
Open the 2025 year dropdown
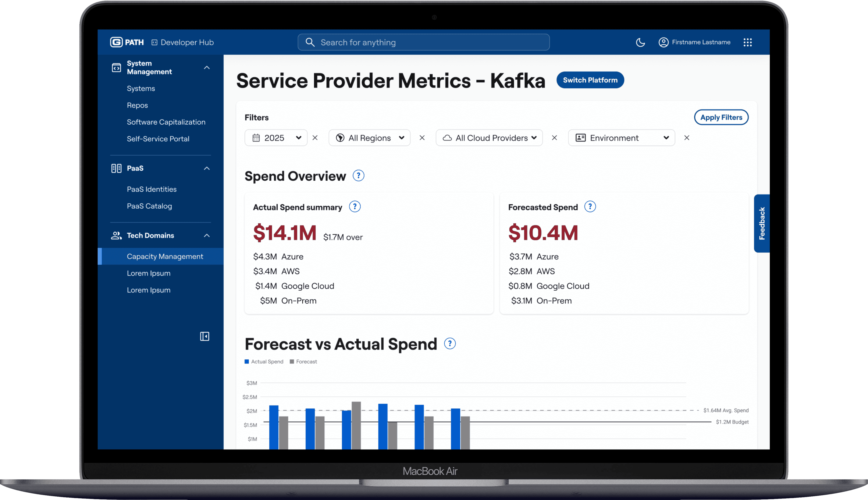click(x=276, y=138)
